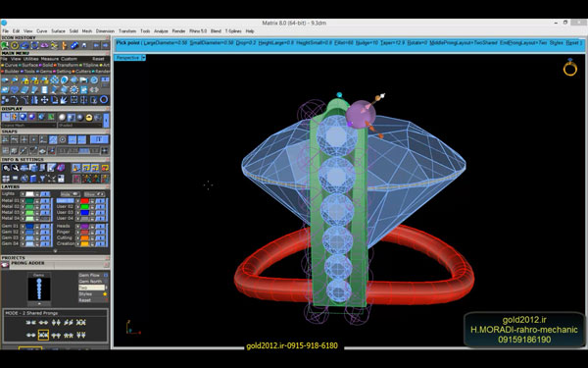
Task: Click the Taper command option
Action: (392, 43)
